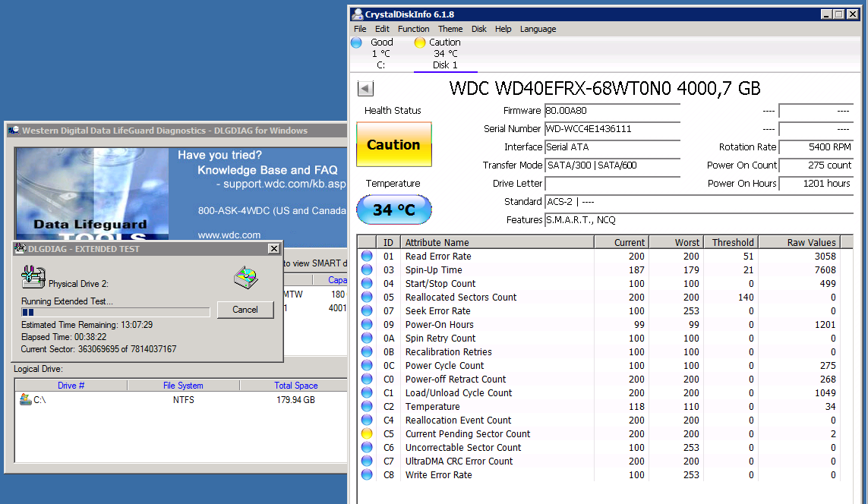Screen dimensions: 868x504
Task: Click the Drive # column header
Action: (x=71, y=386)
